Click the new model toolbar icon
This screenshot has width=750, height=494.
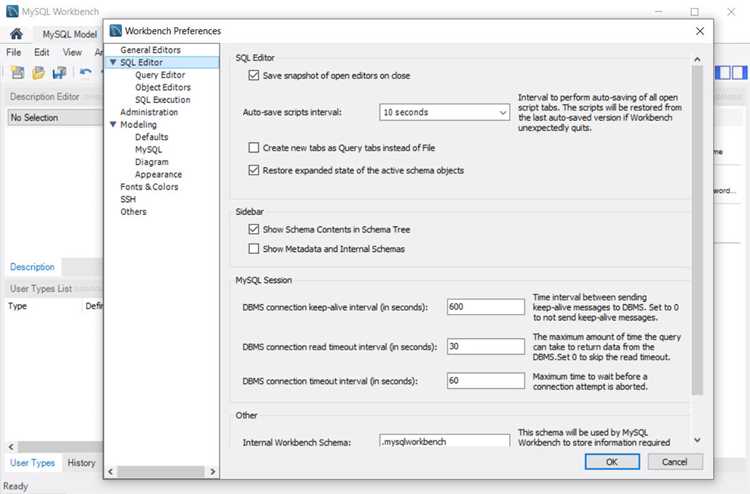pos(18,73)
